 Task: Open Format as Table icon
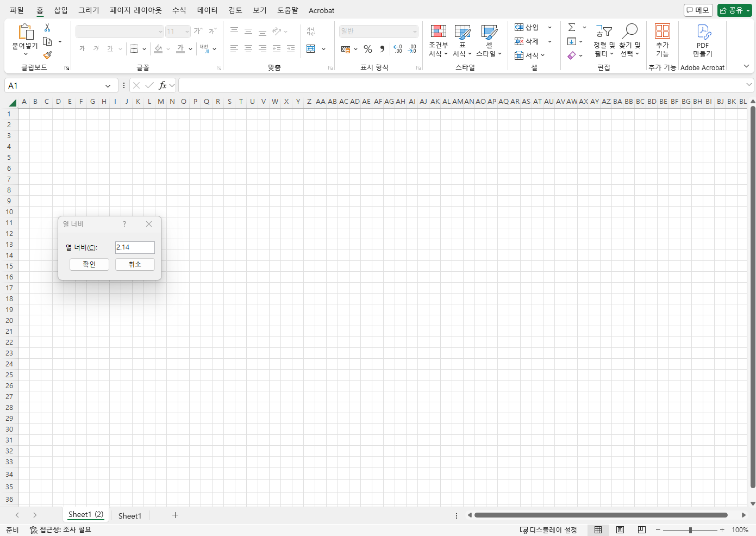tap(463, 32)
